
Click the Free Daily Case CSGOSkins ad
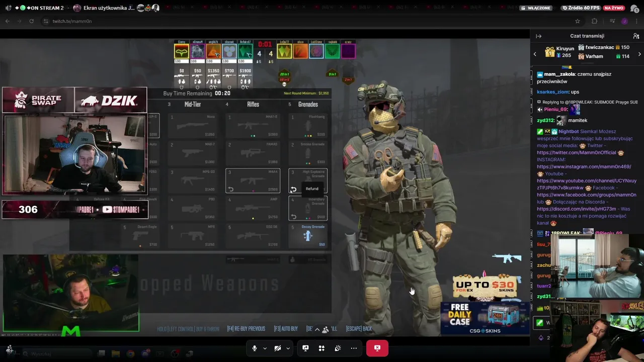(x=485, y=318)
